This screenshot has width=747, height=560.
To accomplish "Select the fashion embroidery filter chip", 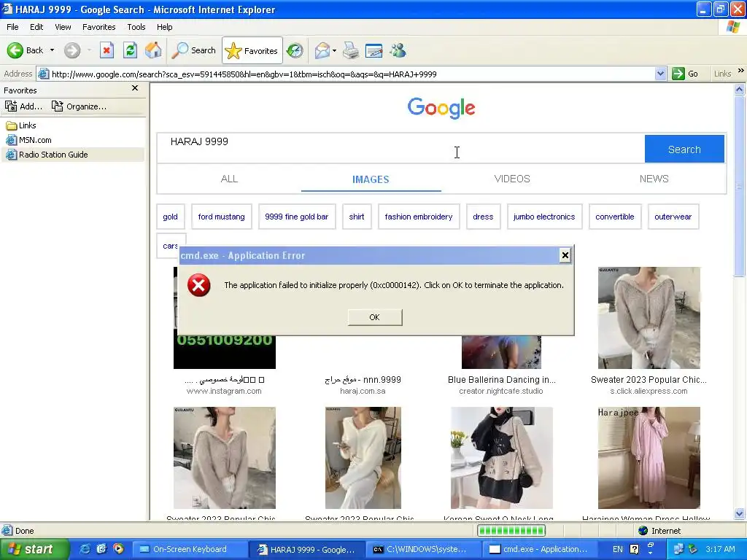I will point(419,217).
